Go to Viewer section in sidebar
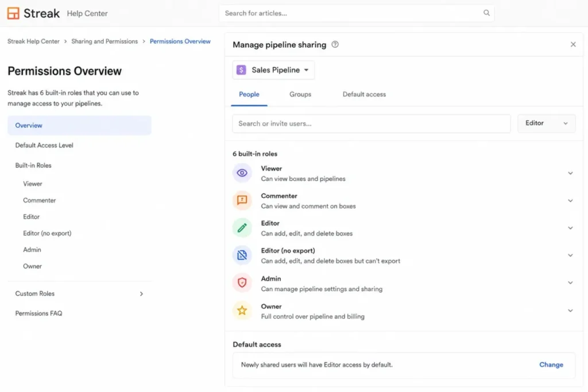The width and height of the screenshot is (588, 392). point(33,184)
